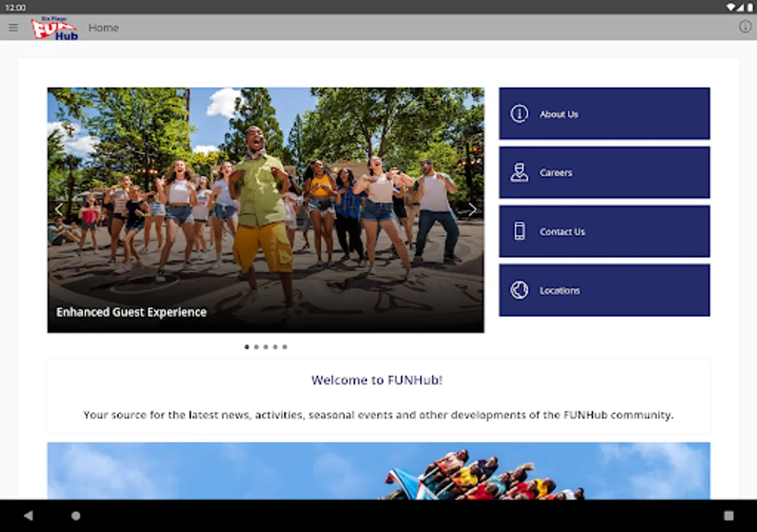Tap the Android back navigation icon
The width and height of the screenshot is (757, 532).
click(25, 515)
